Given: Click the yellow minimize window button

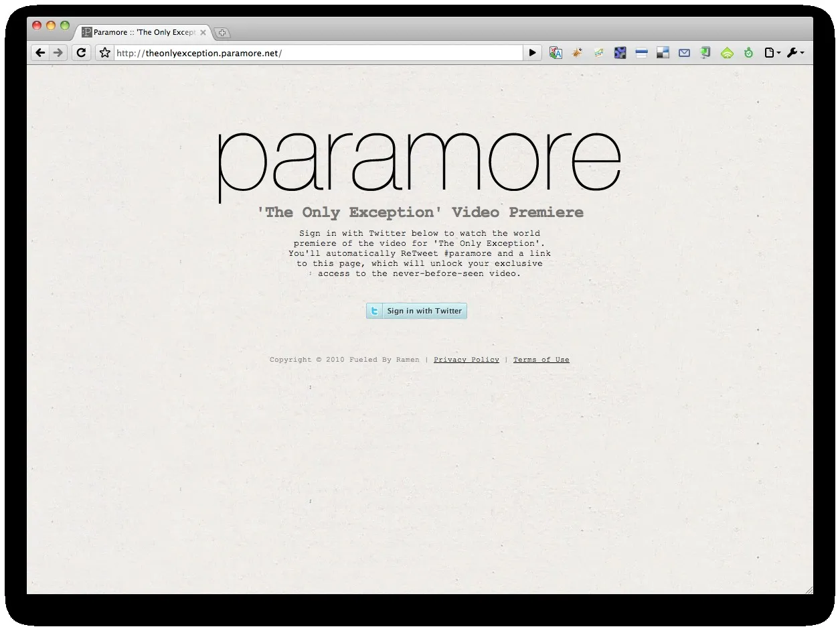Looking at the screenshot, I should point(51,25).
